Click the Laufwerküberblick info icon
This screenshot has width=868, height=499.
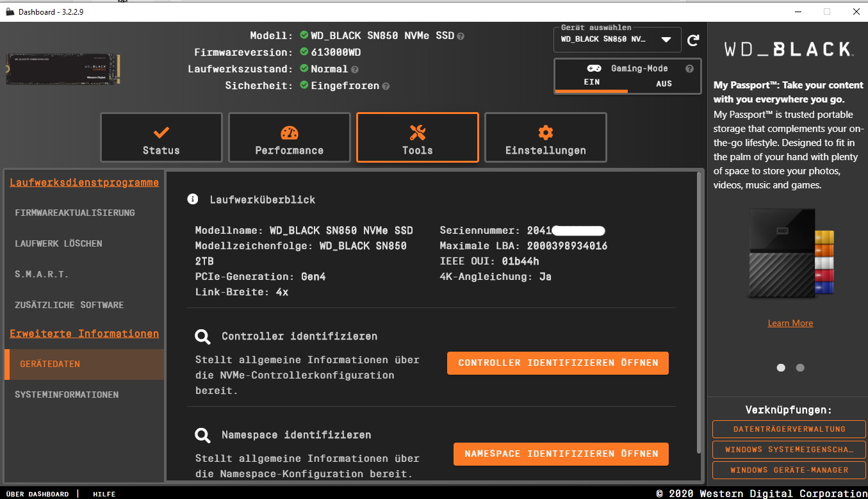click(x=193, y=199)
